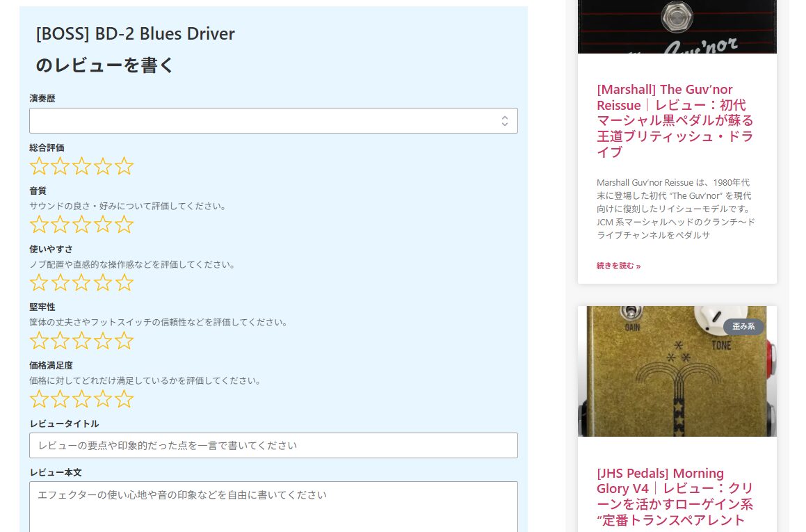The image size is (806, 532).
Task: Click 続きを読む link for Marshall review
Action: pyautogui.click(x=618, y=266)
